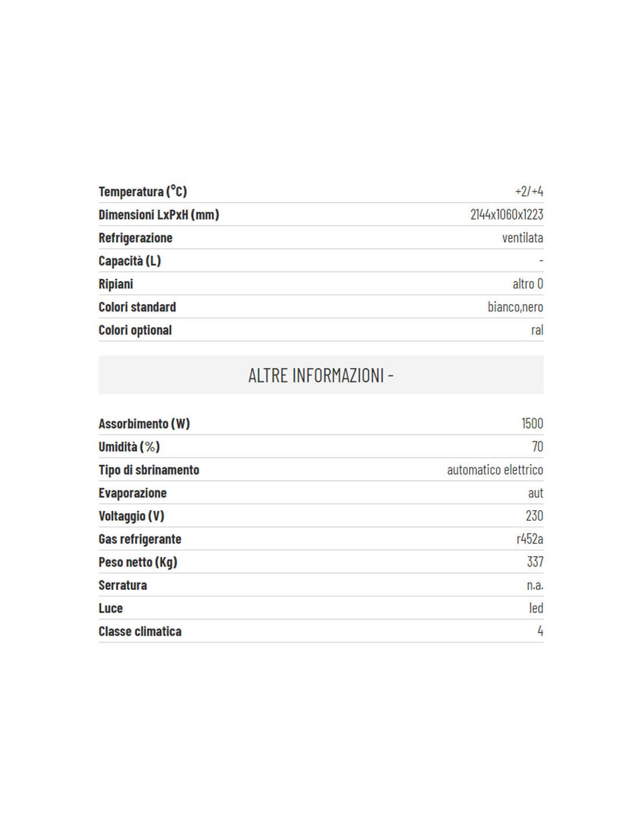Screen dimensions: 644x833
Task: Click the Evaporazione row label
Action: tap(132, 493)
